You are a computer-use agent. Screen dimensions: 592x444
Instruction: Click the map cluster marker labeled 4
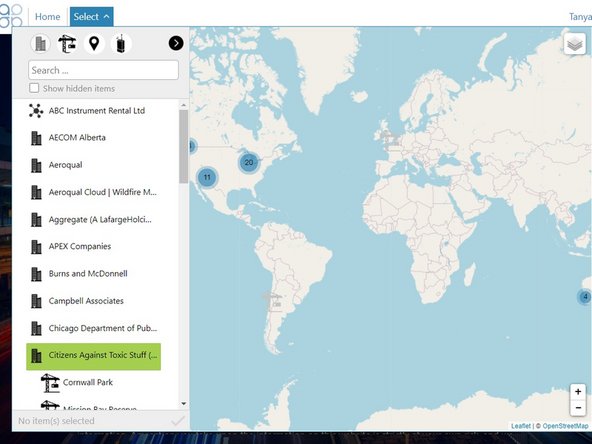coord(585,297)
